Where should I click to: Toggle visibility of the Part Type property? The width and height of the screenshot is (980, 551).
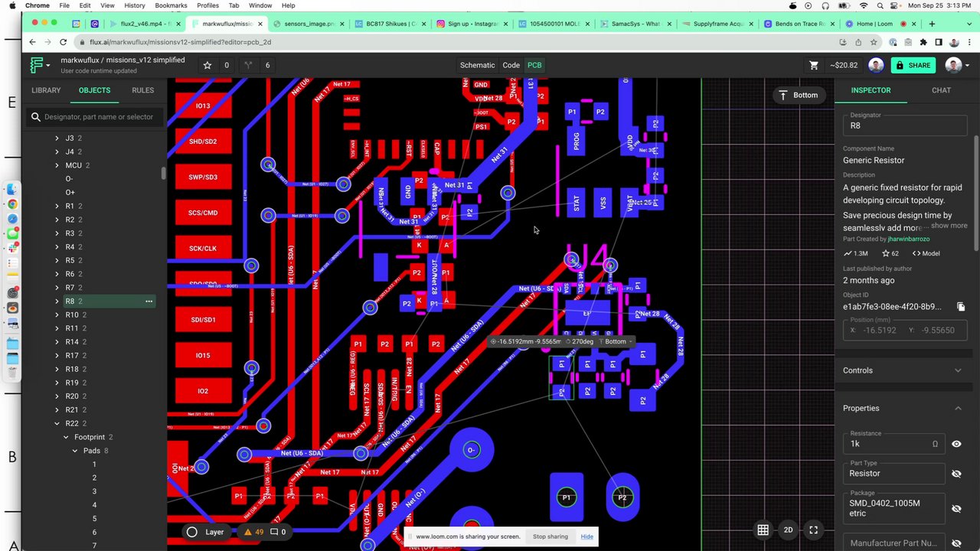[x=956, y=474]
